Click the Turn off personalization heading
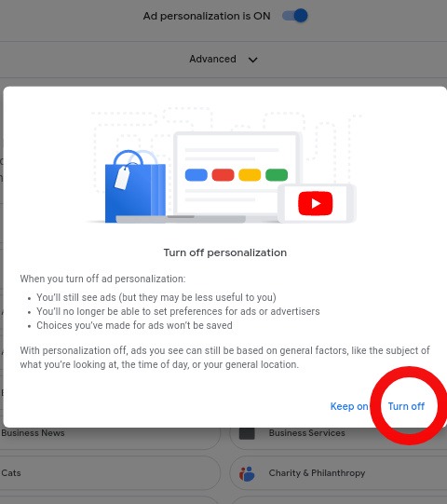The height and width of the screenshot is (504, 447). click(225, 252)
